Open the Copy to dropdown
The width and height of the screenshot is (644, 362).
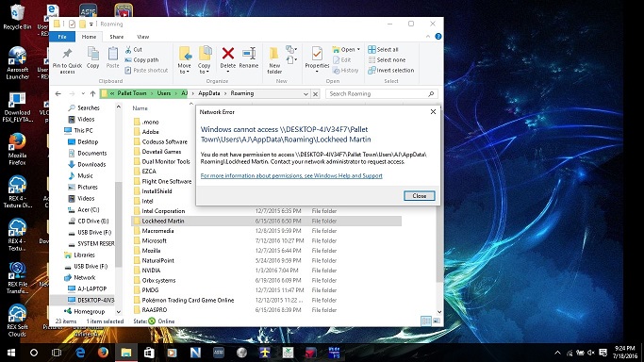[x=204, y=60]
